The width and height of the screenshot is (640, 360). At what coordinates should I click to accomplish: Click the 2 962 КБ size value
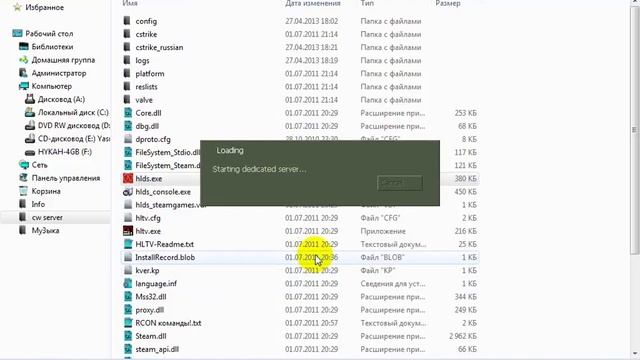click(463, 336)
